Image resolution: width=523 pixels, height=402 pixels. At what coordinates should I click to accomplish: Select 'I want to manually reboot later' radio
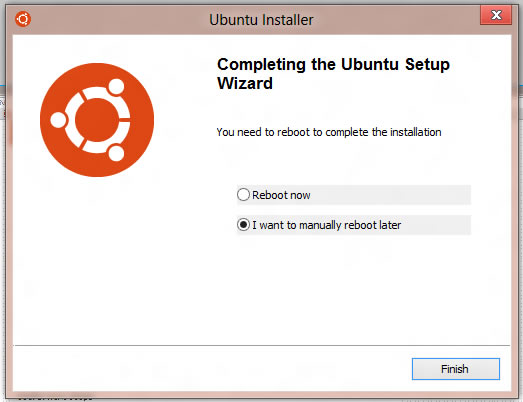pos(243,225)
